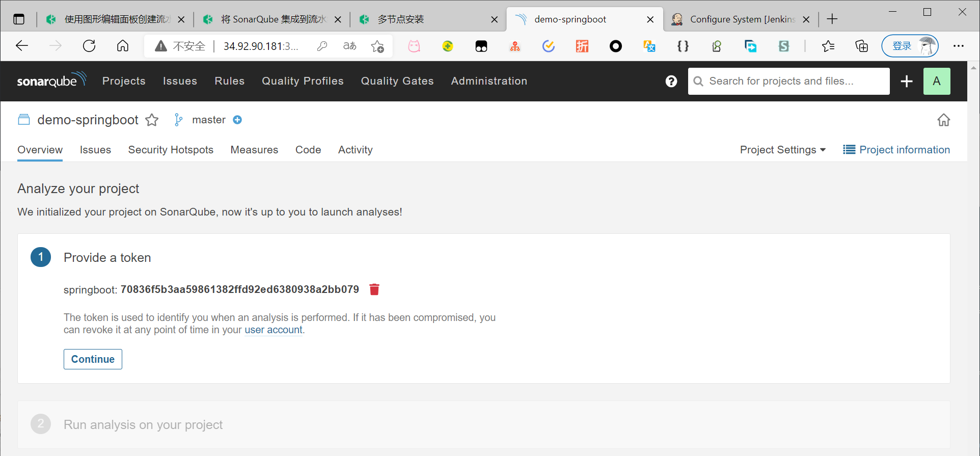980x456 pixels.
Task: Open browser settings and more menu
Action: coord(958,46)
